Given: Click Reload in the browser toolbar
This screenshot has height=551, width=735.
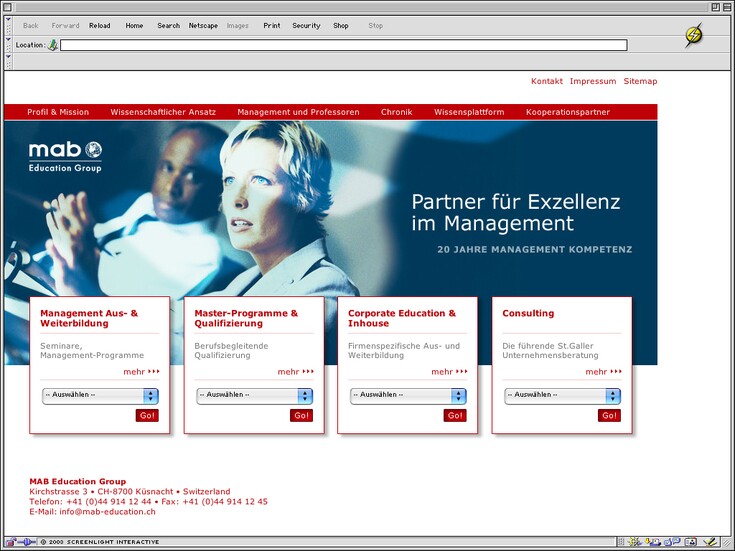Looking at the screenshot, I should [x=100, y=26].
